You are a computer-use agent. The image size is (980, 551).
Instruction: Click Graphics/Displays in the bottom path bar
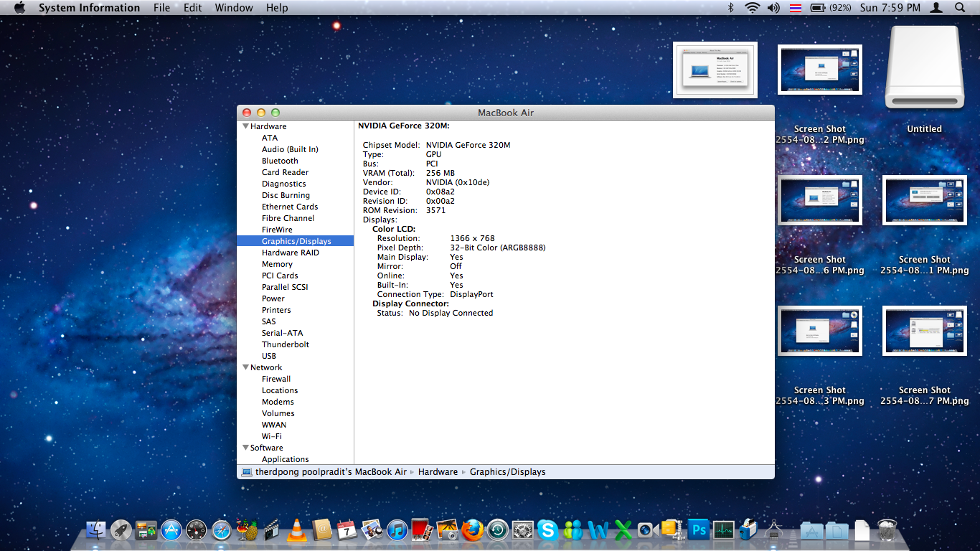[508, 472]
